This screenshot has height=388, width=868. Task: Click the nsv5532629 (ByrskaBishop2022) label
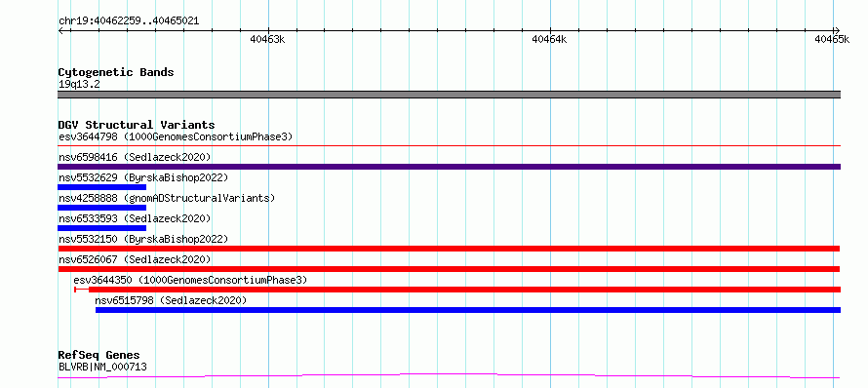pyautogui.click(x=143, y=177)
